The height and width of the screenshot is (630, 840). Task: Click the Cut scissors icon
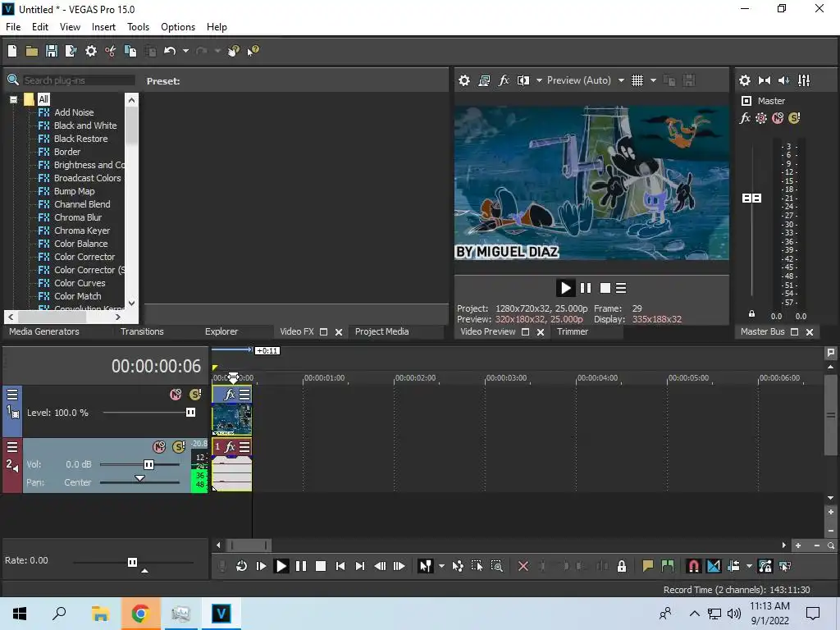[111, 51]
